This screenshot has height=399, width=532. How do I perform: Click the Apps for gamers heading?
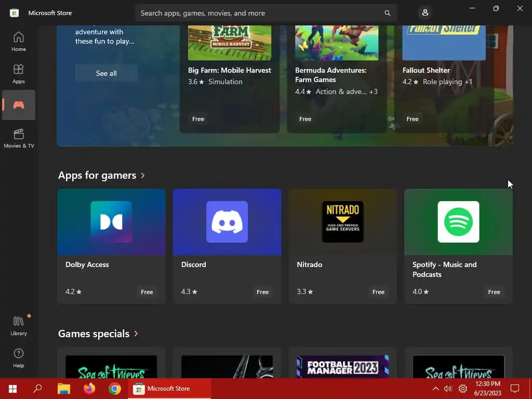97,176
